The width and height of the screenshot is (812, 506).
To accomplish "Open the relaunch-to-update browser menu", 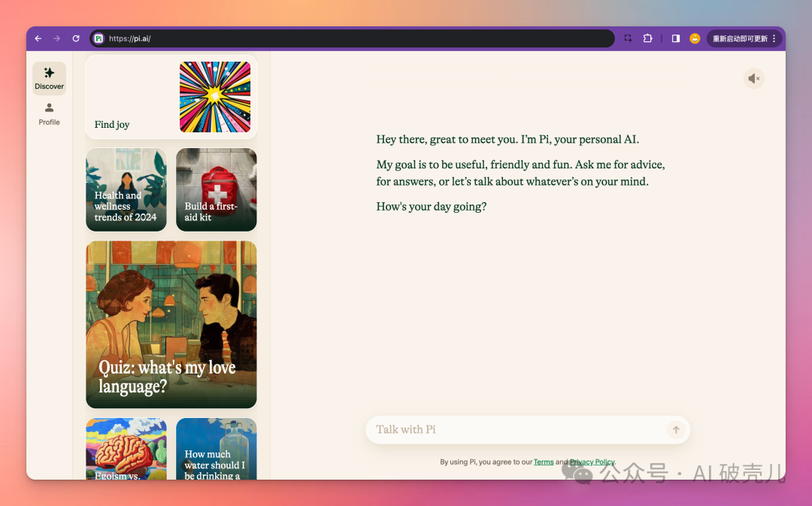I will 744,38.
